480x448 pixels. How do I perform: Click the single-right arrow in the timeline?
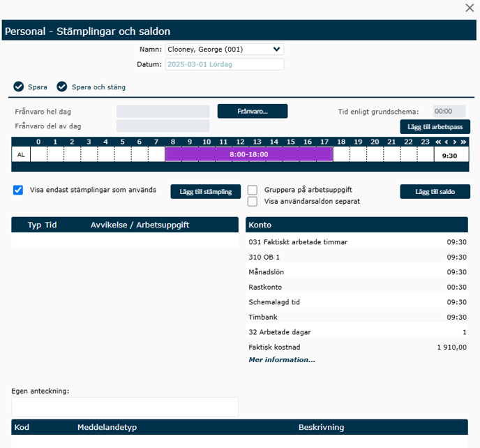455,142
